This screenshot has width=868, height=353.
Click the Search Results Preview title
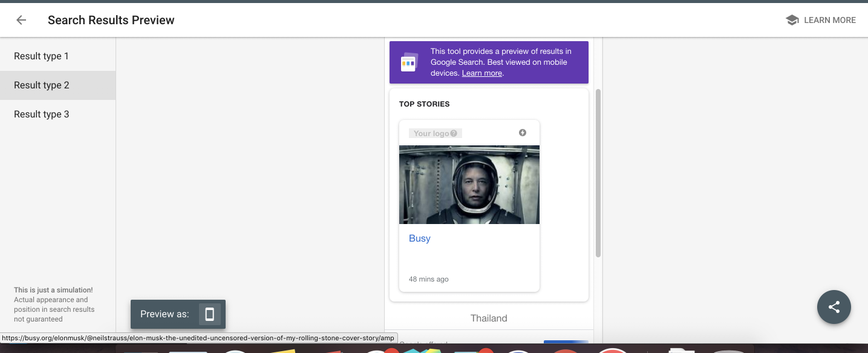coord(111,20)
